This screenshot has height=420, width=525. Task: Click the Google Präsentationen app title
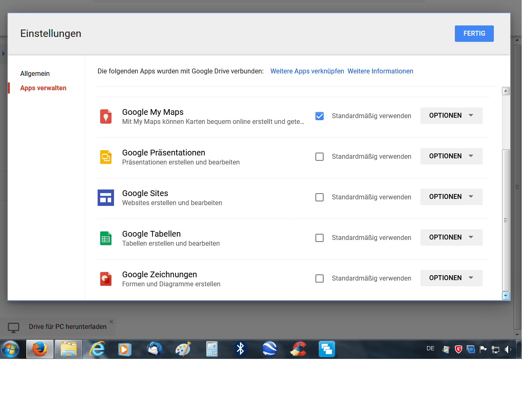tap(164, 153)
